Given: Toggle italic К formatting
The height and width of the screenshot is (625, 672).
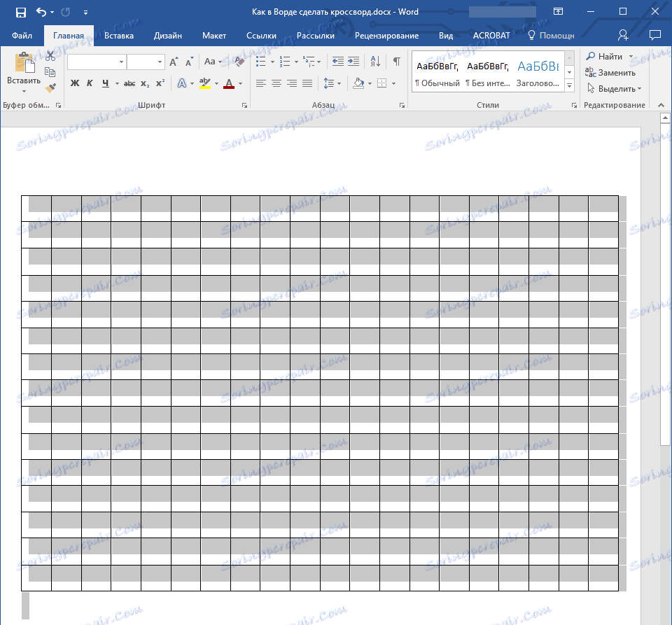Looking at the screenshot, I should pyautogui.click(x=90, y=83).
